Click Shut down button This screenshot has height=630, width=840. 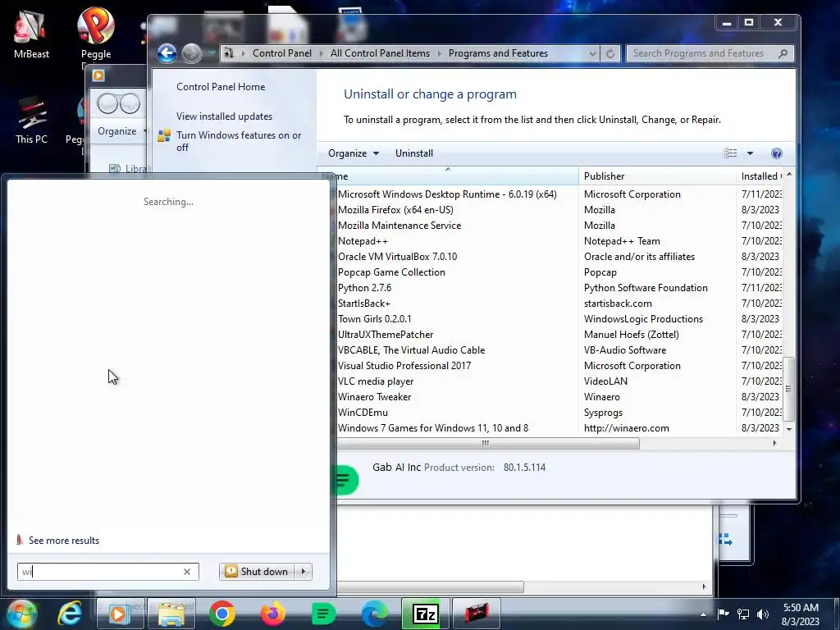tap(258, 572)
